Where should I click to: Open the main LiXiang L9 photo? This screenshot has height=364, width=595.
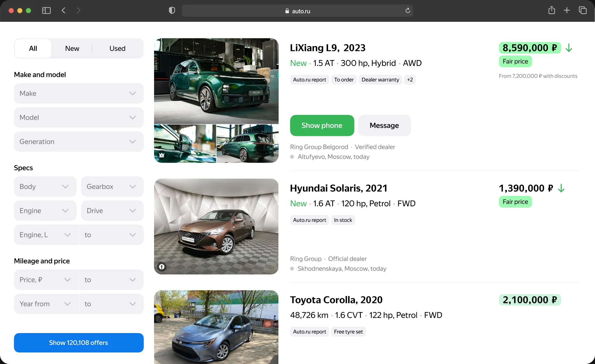[216, 81]
